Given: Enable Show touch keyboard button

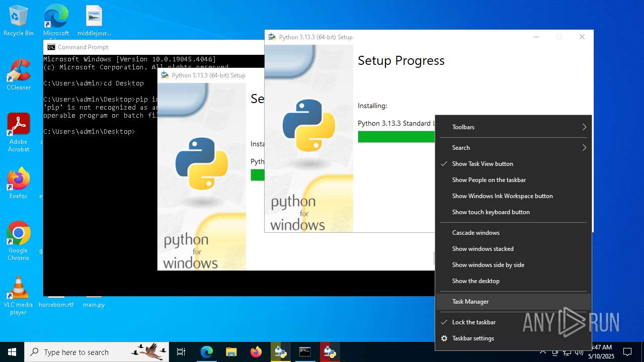Looking at the screenshot, I should coord(513,212).
